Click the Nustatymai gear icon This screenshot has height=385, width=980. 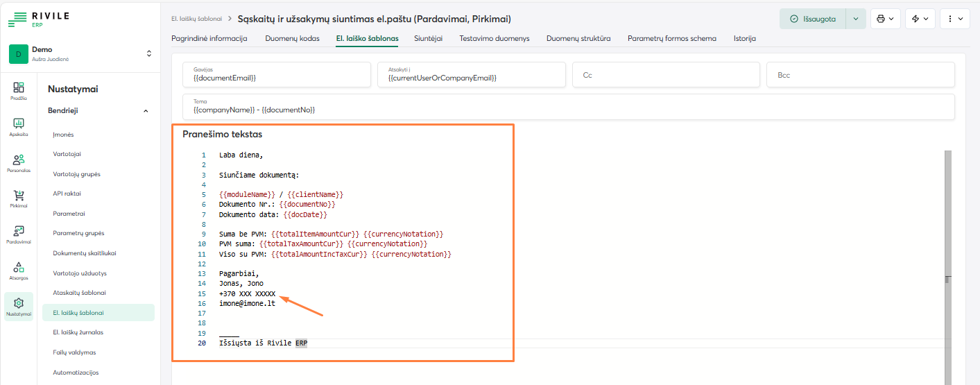(19, 304)
